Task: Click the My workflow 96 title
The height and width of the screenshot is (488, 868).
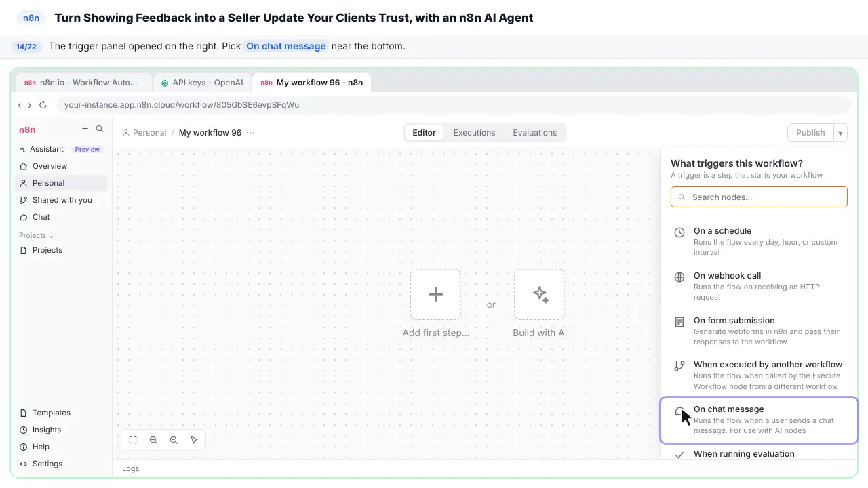Action: pyautogui.click(x=210, y=133)
